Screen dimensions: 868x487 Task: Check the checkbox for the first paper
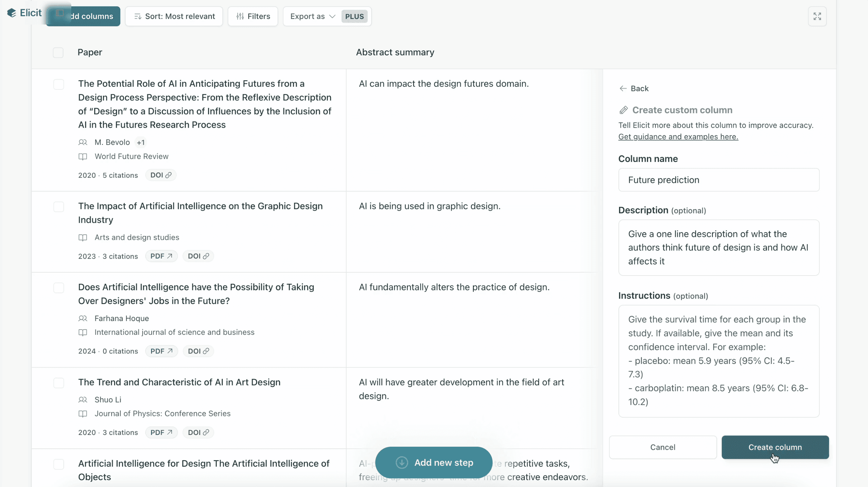(x=59, y=84)
